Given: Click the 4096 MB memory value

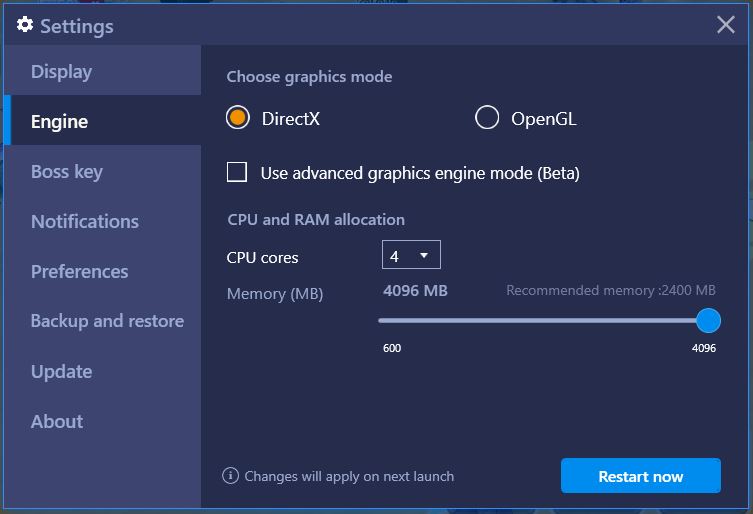Looking at the screenshot, I should click(415, 291).
